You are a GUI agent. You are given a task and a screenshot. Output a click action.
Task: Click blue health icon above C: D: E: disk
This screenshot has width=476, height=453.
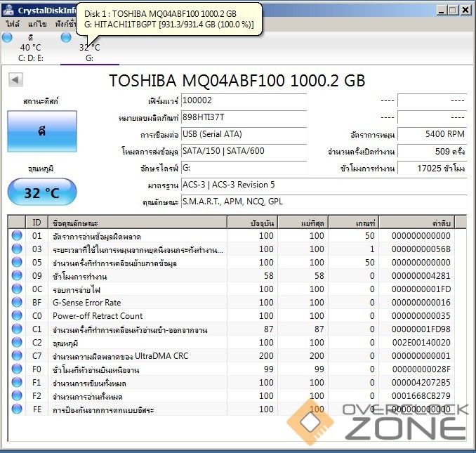[7, 37]
